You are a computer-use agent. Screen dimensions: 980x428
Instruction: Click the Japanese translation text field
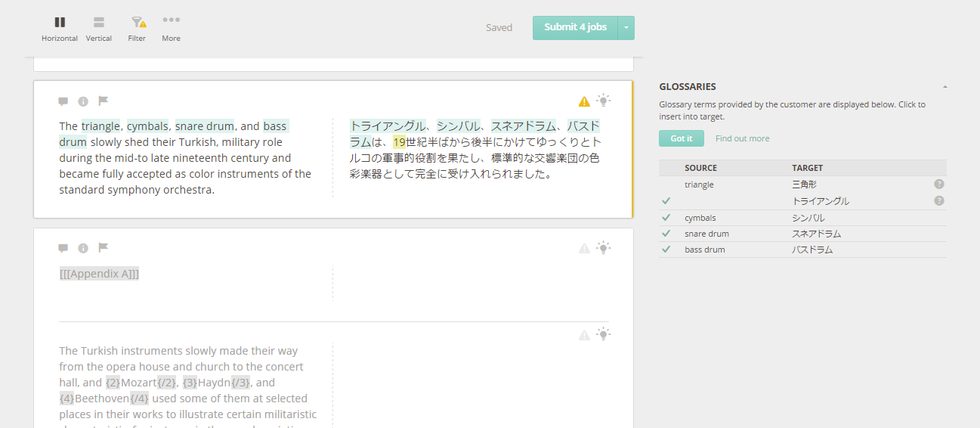coord(476,150)
